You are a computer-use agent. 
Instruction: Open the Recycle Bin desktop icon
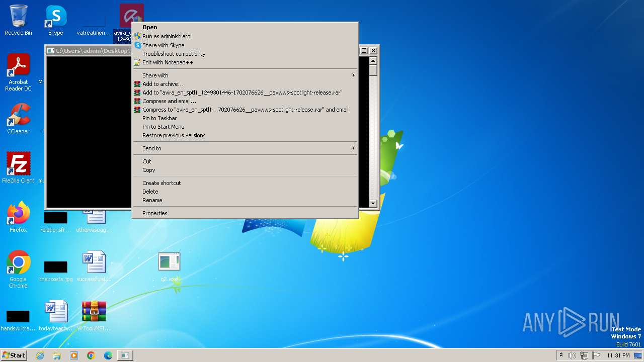coord(18,20)
